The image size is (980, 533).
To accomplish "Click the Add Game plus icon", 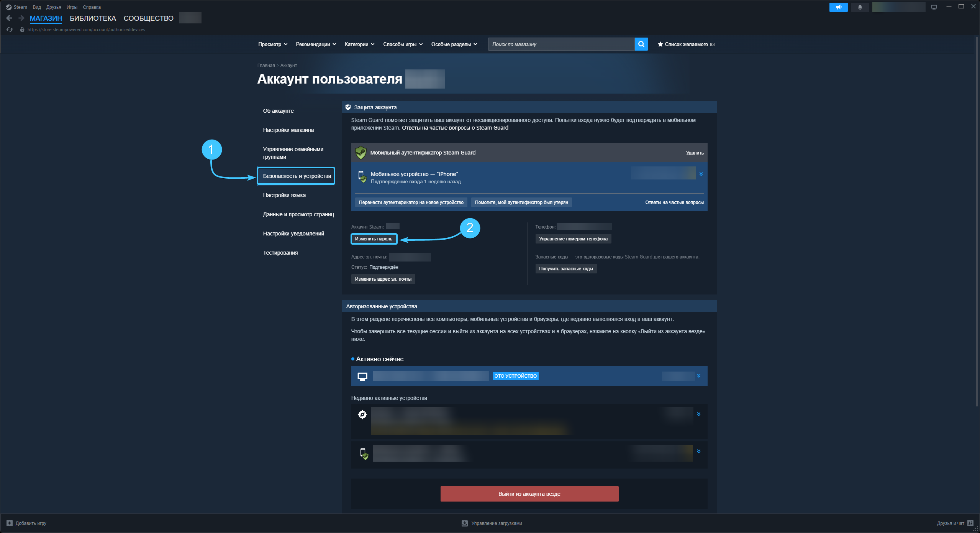I will click(x=10, y=523).
